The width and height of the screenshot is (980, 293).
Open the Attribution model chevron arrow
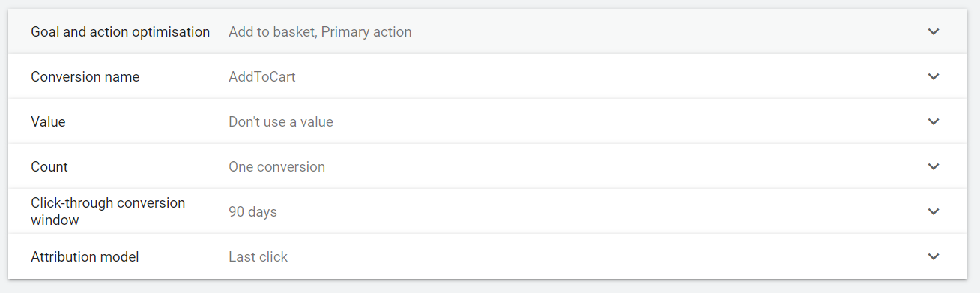pos(933,256)
